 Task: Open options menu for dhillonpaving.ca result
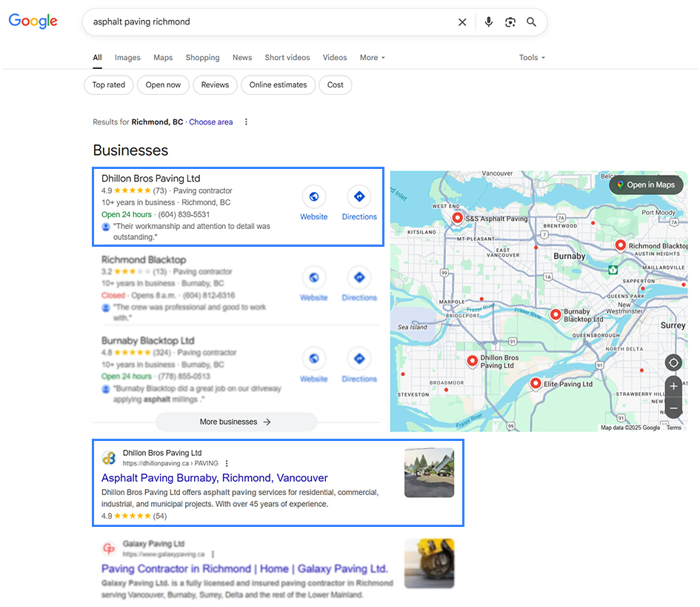[x=227, y=463]
